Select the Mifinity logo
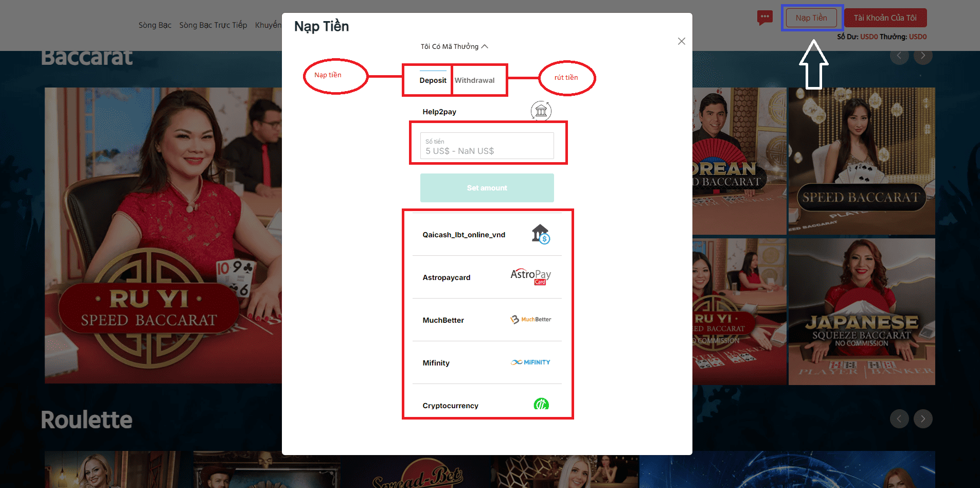Viewport: 980px width, 488px height. click(530, 362)
